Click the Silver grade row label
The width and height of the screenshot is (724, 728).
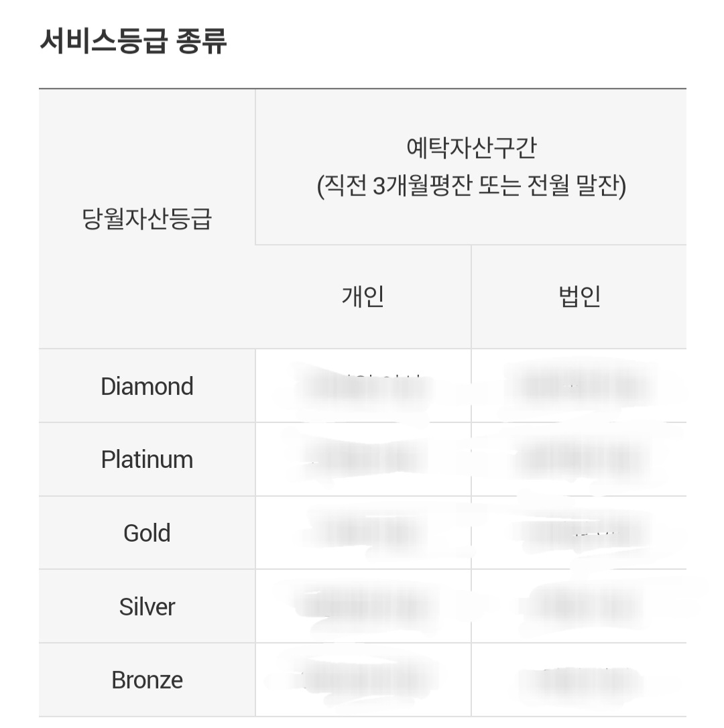147,607
